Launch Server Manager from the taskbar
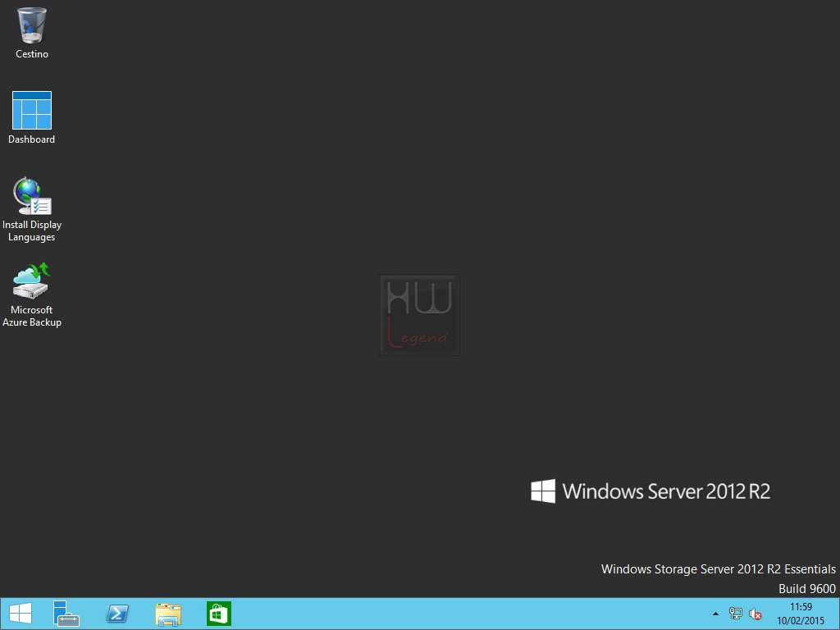The image size is (840, 630). coord(66,614)
